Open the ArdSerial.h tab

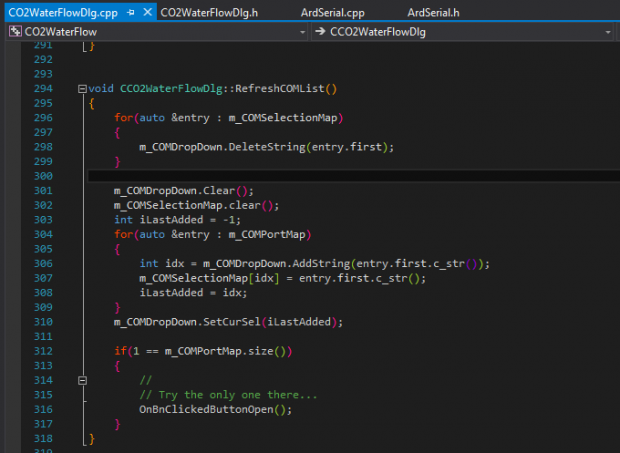coord(433,13)
